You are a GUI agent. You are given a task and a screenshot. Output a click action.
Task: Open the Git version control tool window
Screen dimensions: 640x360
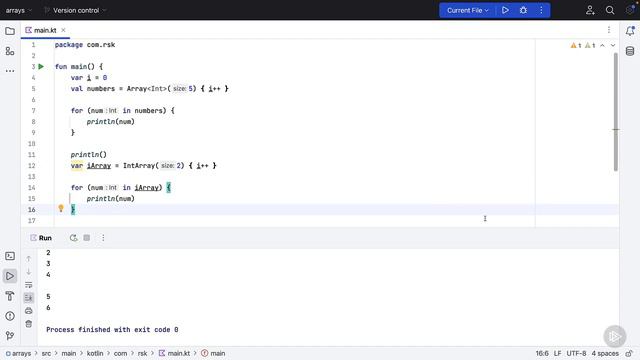[x=10, y=336]
